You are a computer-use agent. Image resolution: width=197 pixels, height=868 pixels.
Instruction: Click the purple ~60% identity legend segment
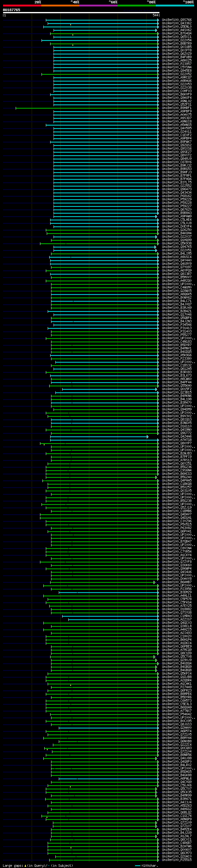[x=98, y=6]
